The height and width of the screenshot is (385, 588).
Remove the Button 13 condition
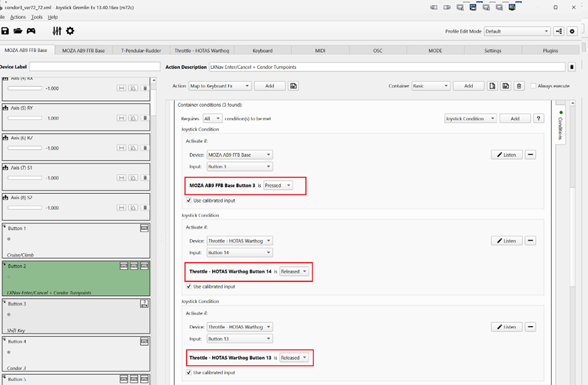[530, 327]
